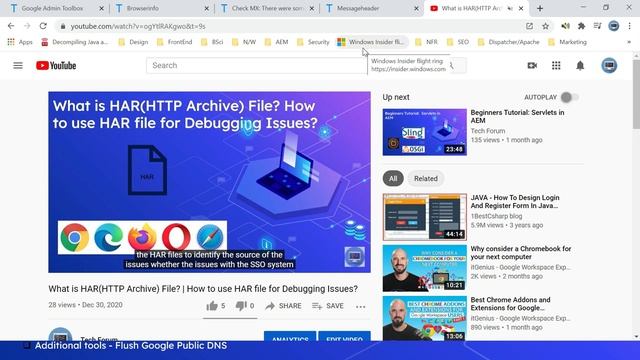The image size is (640, 360).
Task: Click the HAR file video player
Action: (x=209, y=182)
